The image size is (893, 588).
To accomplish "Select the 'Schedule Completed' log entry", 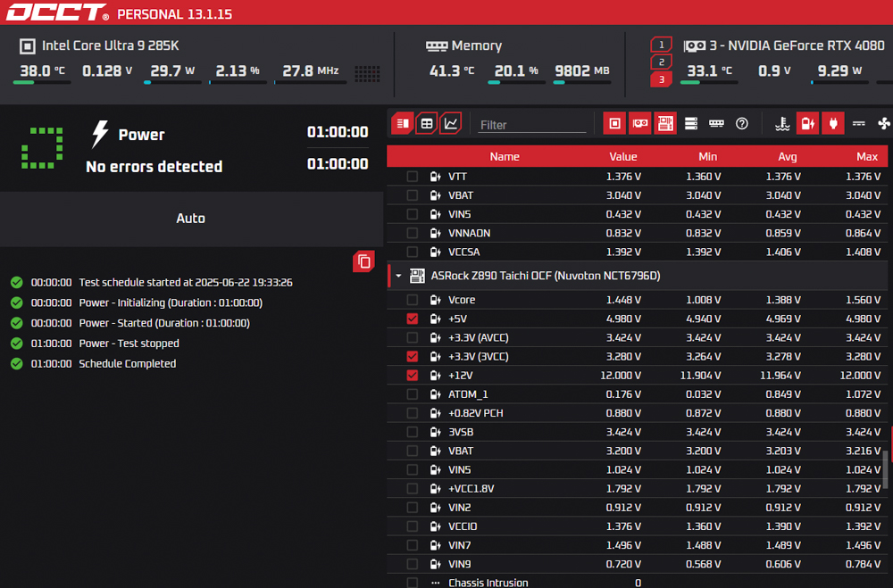I will (x=127, y=364).
